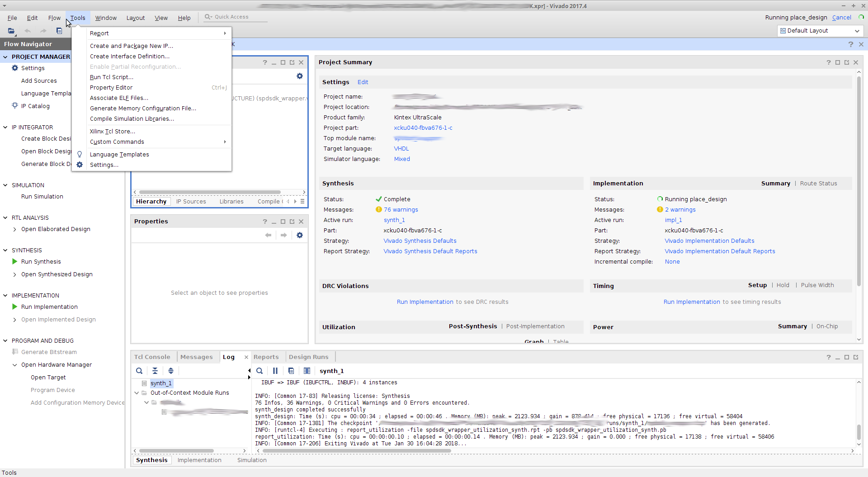Open the Report submenu in Tools menu
Screen dimensions: 868x477
99,33
